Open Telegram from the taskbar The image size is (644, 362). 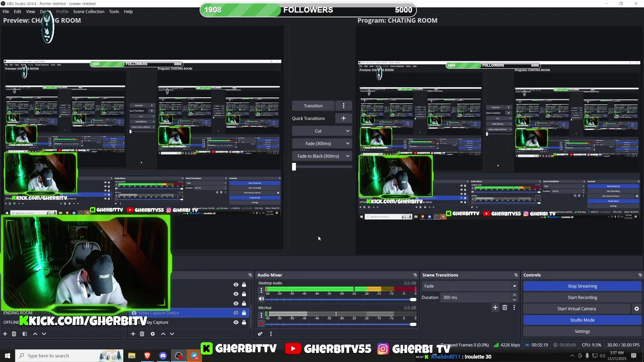click(x=194, y=356)
